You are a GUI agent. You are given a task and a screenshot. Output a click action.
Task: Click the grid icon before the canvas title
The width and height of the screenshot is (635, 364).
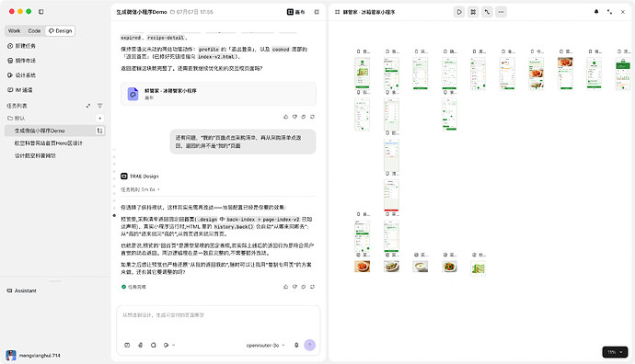338,12
